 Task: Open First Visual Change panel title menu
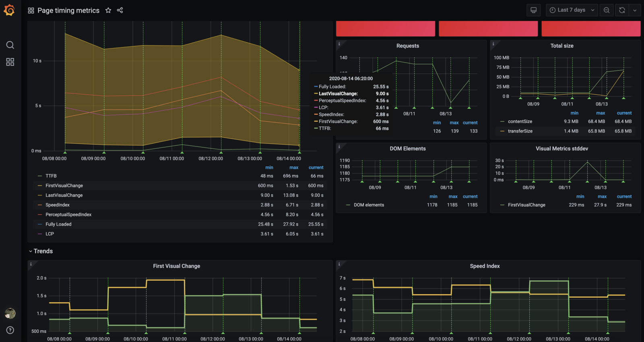(176, 266)
